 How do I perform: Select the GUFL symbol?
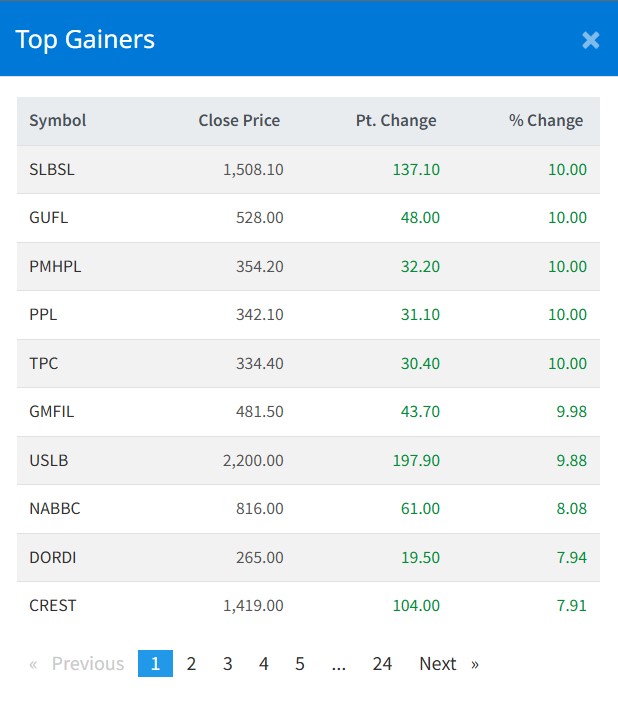[x=49, y=218]
